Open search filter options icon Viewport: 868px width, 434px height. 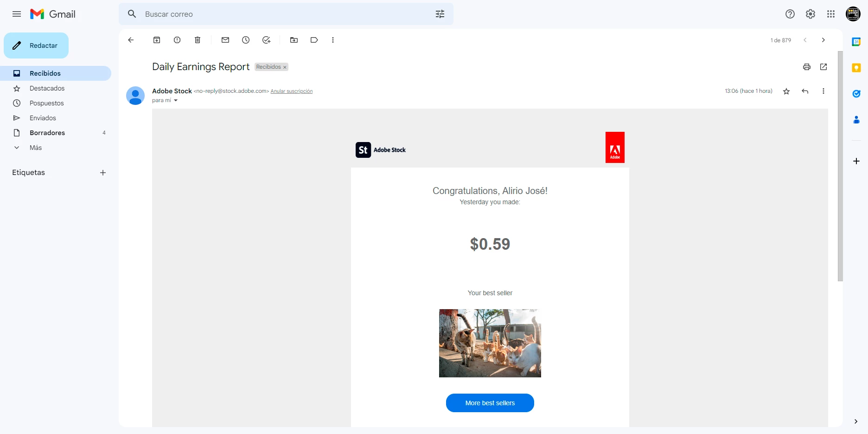[440, 14]
